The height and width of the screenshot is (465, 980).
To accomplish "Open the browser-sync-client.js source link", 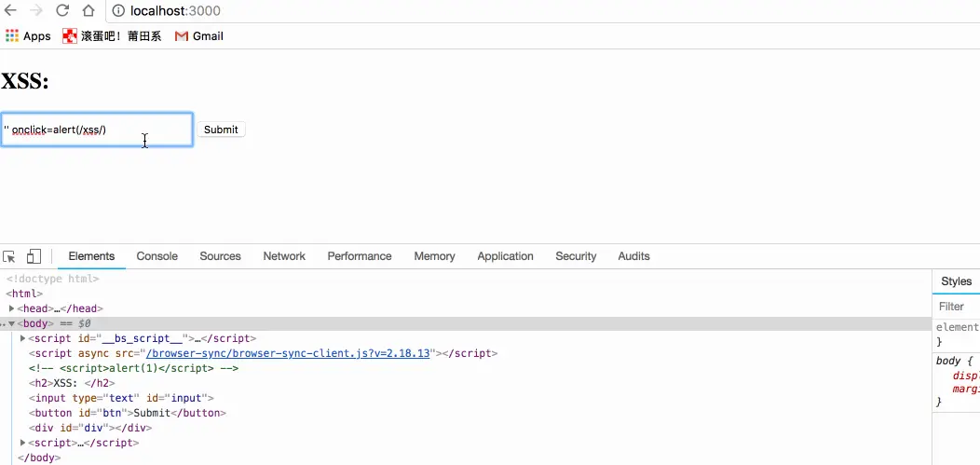I will pyautogui.click(x=288, y=353).
